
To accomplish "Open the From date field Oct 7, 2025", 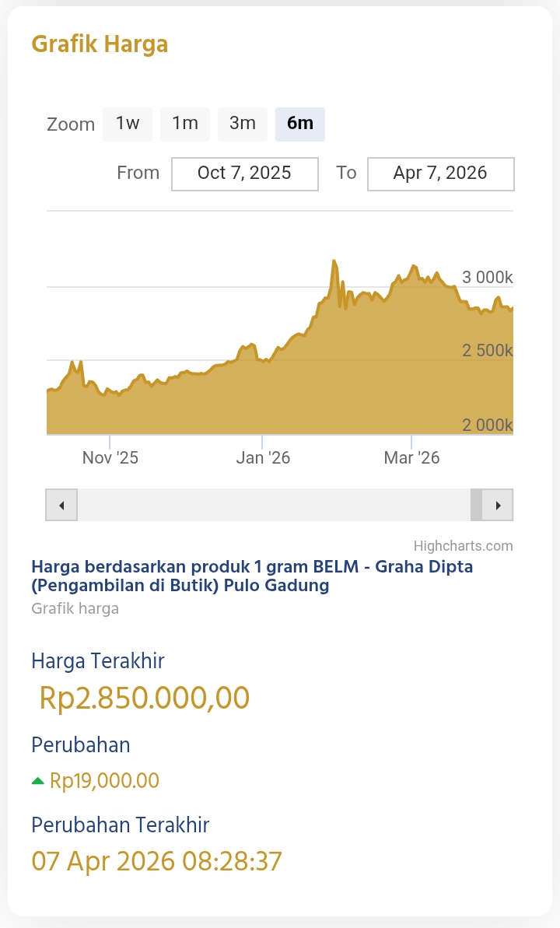I will coord(244,173).
